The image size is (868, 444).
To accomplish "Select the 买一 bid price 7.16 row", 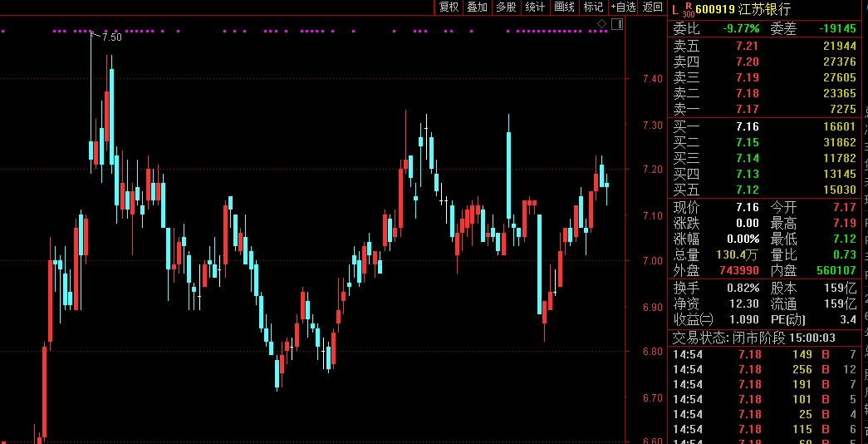I will pyautogui.click(x=765, y=127).
